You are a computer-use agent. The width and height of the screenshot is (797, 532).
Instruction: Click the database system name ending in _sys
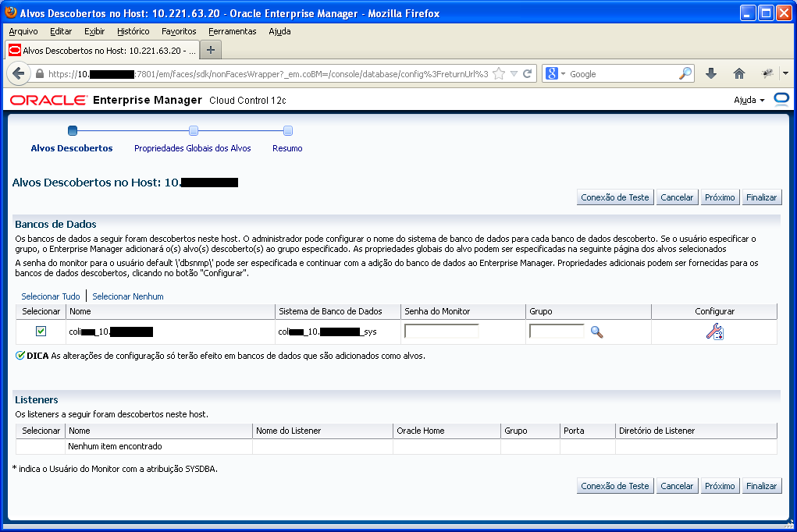(x=327, y=332)
